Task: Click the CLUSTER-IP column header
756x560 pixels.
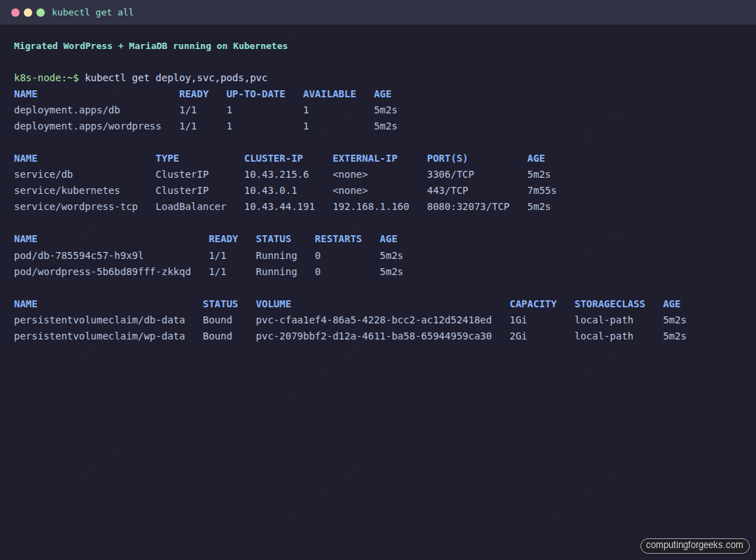Action: (x=274, y=158)
